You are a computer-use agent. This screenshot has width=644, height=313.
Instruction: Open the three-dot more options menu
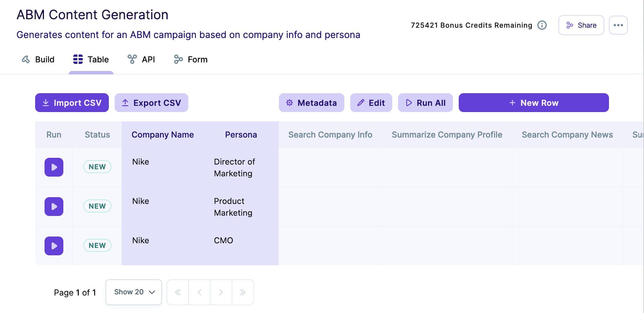[618, 25]
